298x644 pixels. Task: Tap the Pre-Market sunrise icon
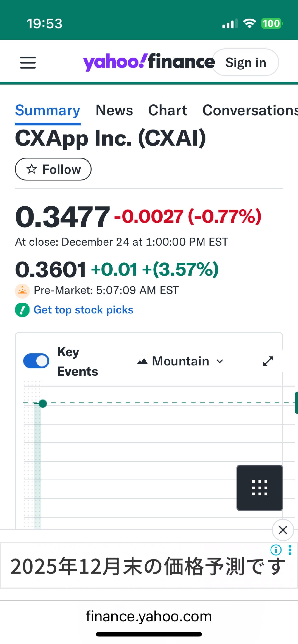click(x=22, y=291)
